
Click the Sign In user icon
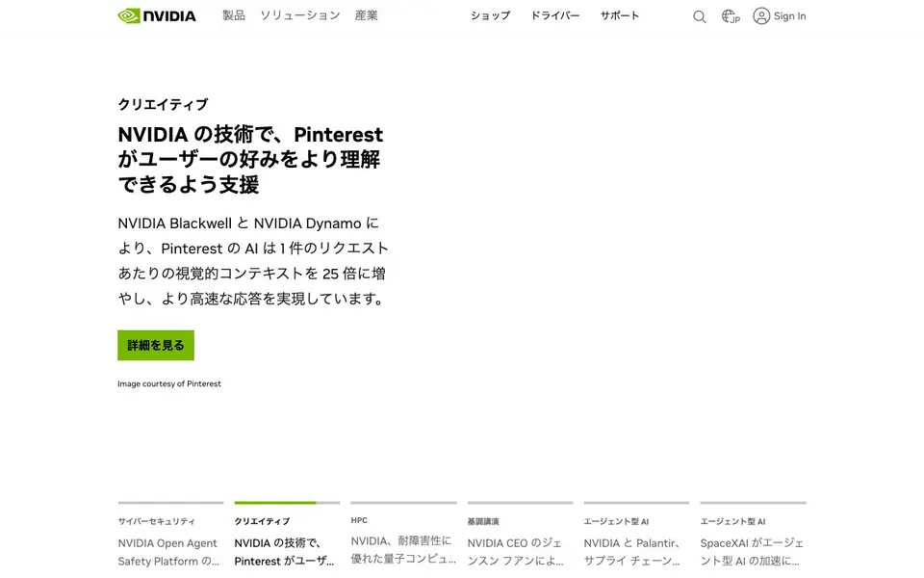[x=761, y=16]
